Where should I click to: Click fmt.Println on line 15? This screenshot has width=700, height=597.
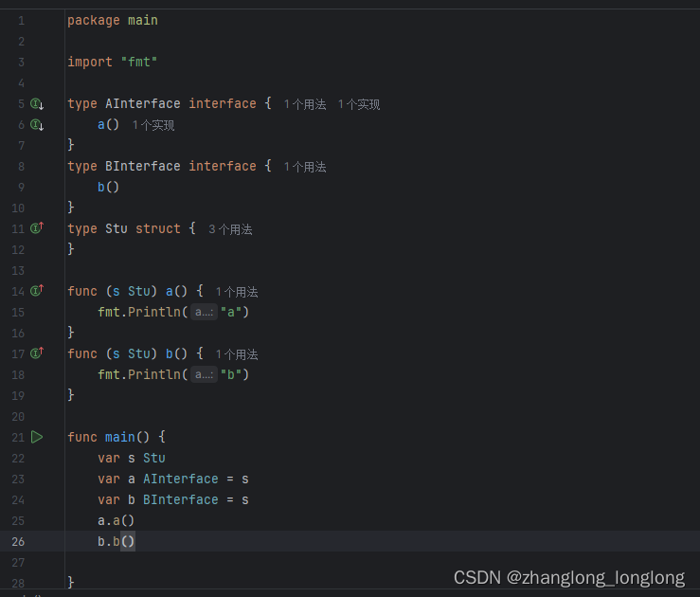pyautogui.click(x=139, y=312)
